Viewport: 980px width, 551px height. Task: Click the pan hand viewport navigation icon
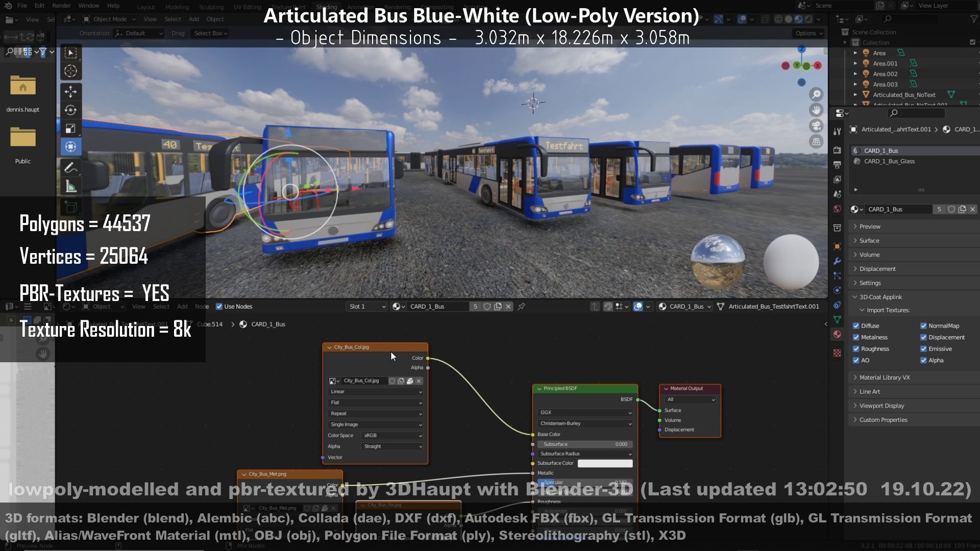coord(816,110)
